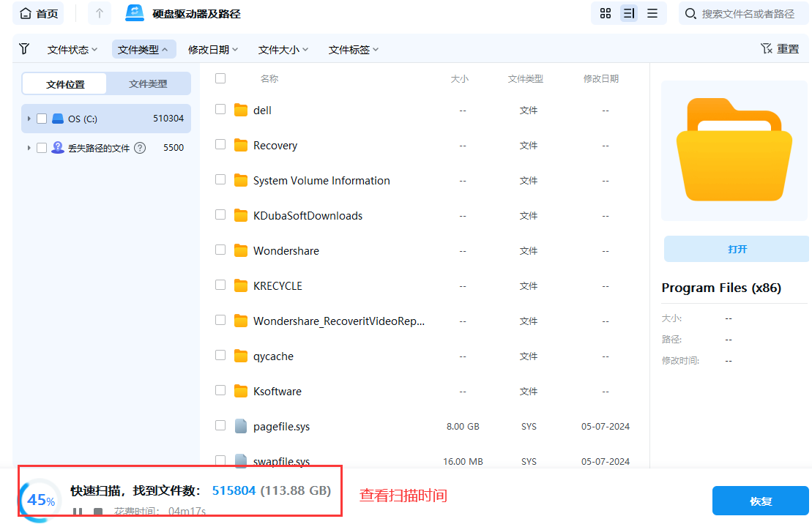Click the hard drive icon beside 硬盘驱动器及路径
This screenshot has height=527, width=812.
134,12
